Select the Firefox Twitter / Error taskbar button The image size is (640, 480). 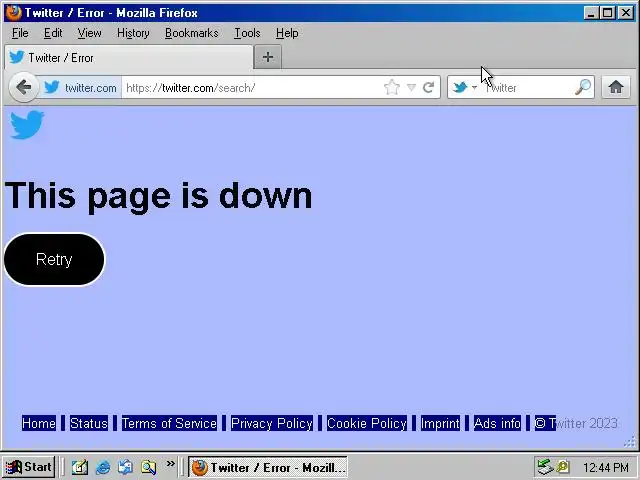tap(268, 467)
